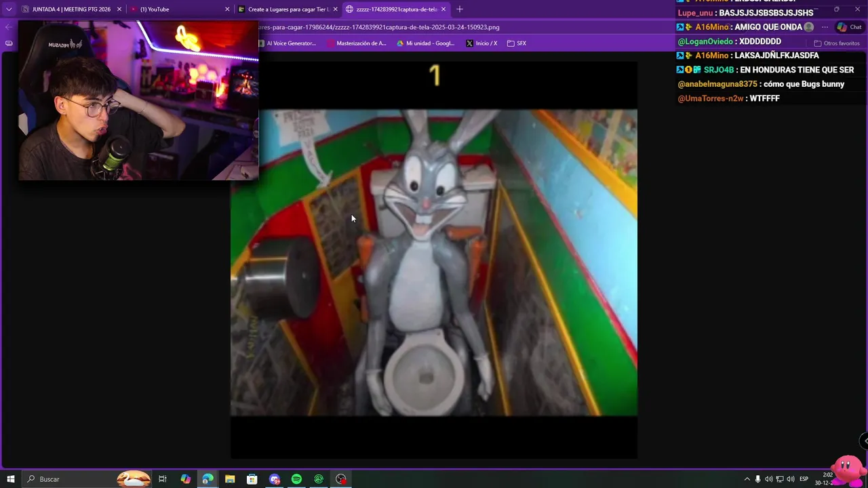Launch Copilot from the taskbar

pos(185,479)
